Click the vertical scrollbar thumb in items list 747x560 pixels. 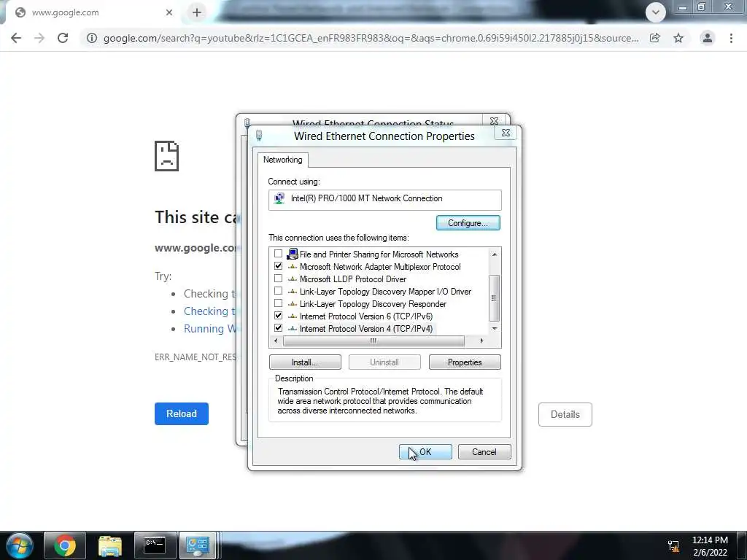coord(495,298)
